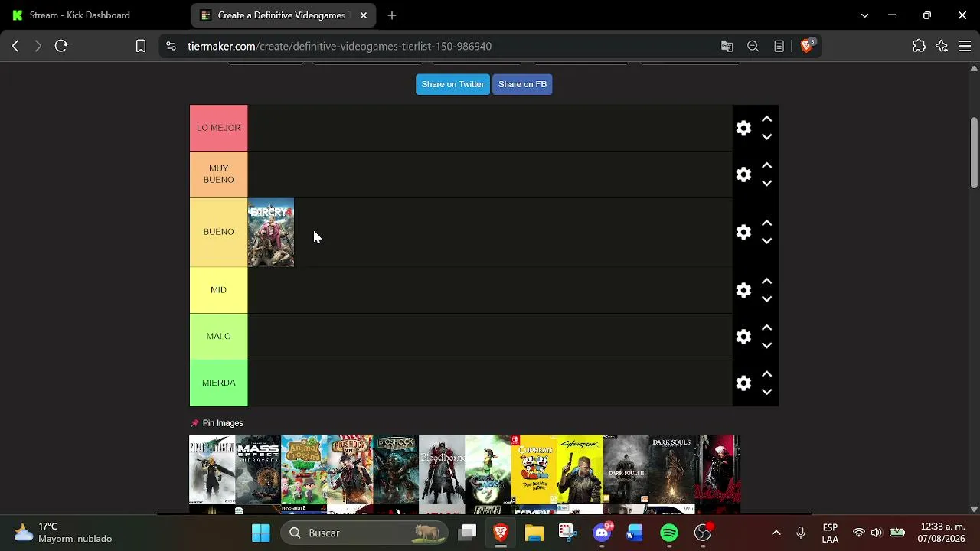
Task: Go back to previous page
Action: tap(15, 46)
